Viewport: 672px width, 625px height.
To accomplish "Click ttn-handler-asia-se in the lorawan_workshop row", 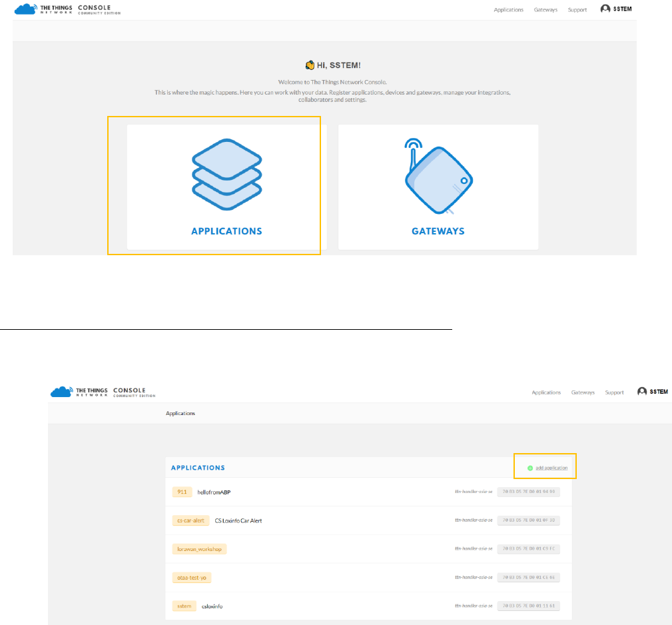I will (474, 548).
